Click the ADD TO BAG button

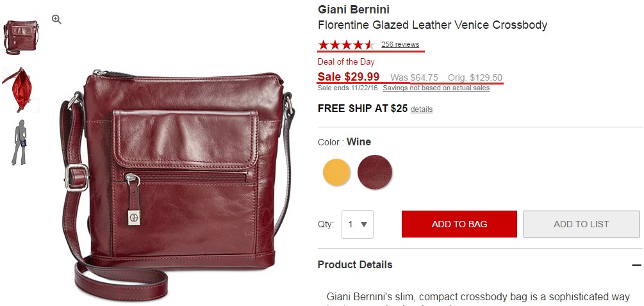(x=459, y=224)
